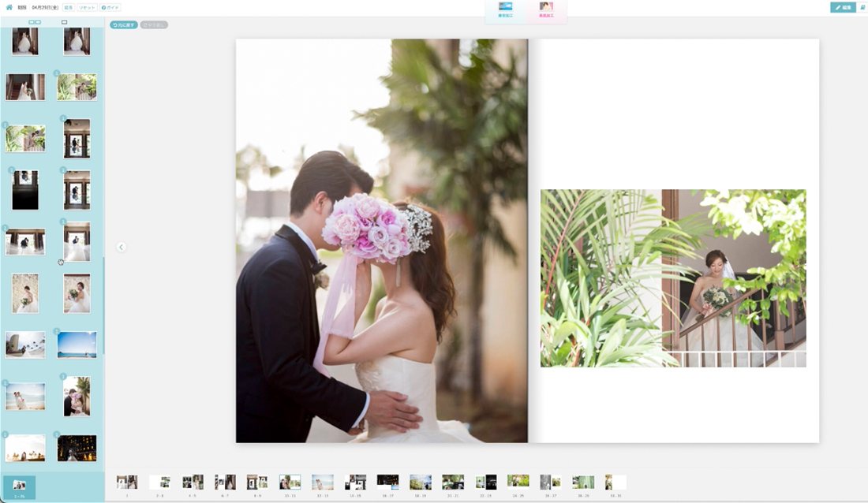The height and width of the screenshot is (503, 868).
Task: Open the spread for pages 16-17
Action: (x=387, y=482)
